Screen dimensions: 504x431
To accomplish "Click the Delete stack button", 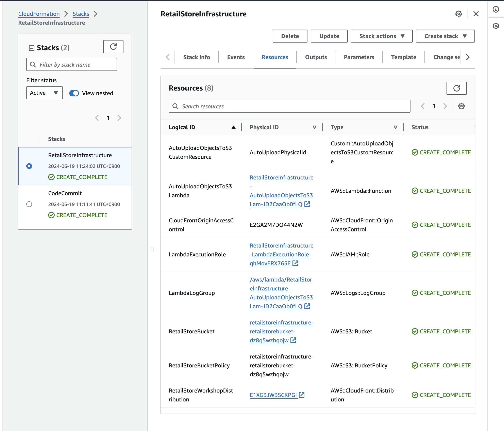I will [x=290, y=36].
